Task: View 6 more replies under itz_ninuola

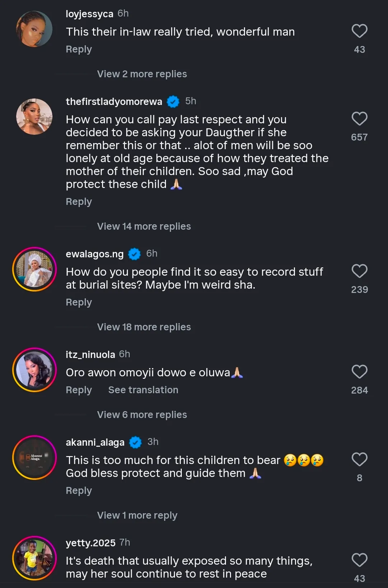Action: coord(142,415)
